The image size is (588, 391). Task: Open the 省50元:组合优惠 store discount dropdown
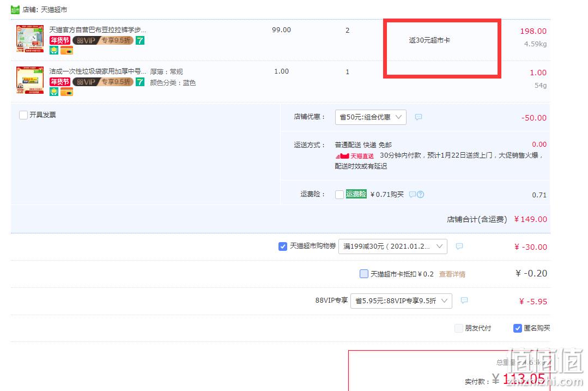click(x=371, y=117)
